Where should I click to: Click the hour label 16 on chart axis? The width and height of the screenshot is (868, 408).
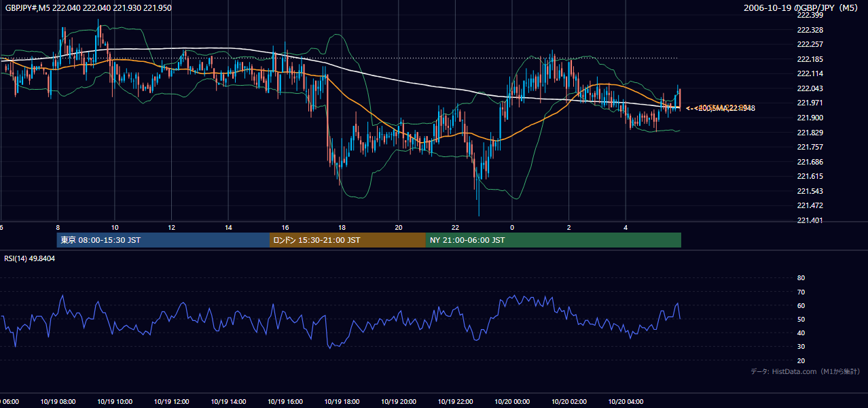click(285, 227)
